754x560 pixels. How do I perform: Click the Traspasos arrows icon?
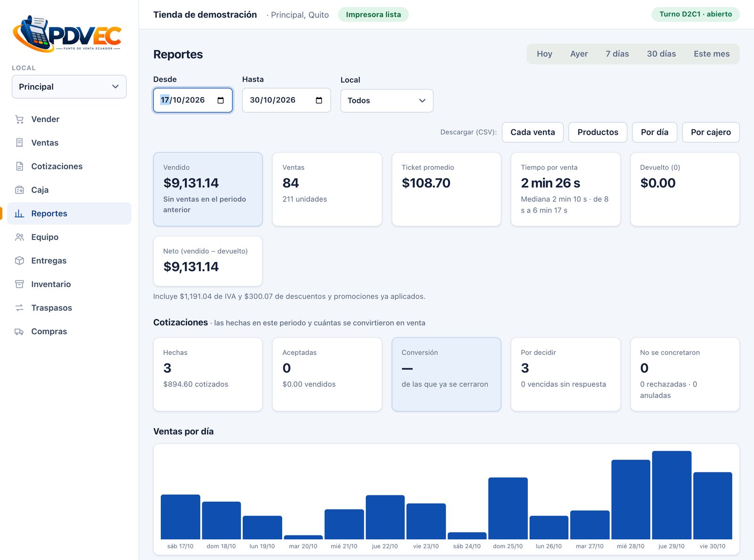(x=19, y=308)
